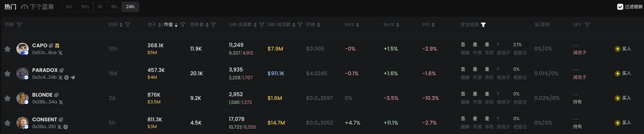The width and height of the screenshot is (644, 134).
Task: Toggle the 过滤貔貅 checkbox
Action: click(x=620, y=7)
